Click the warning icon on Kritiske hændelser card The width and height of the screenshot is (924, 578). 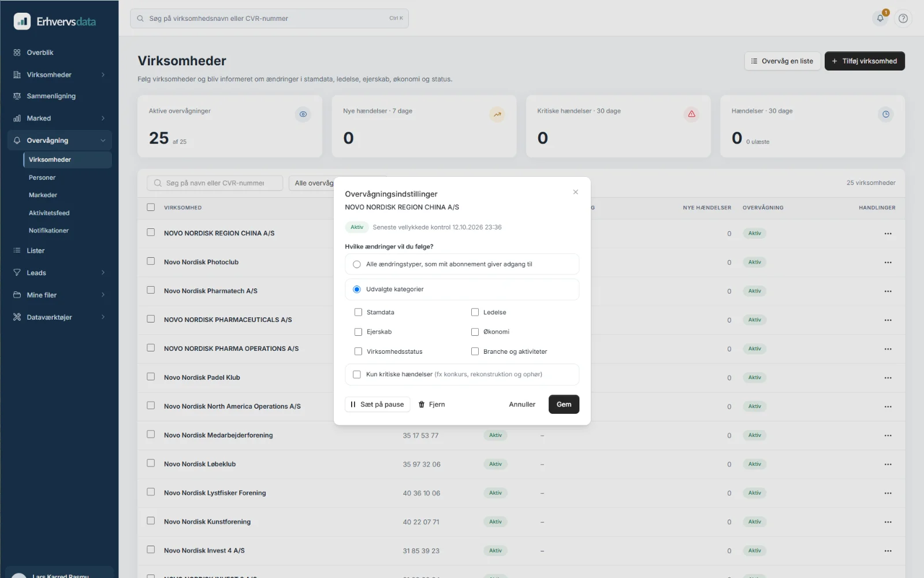[x=691, y=114]
